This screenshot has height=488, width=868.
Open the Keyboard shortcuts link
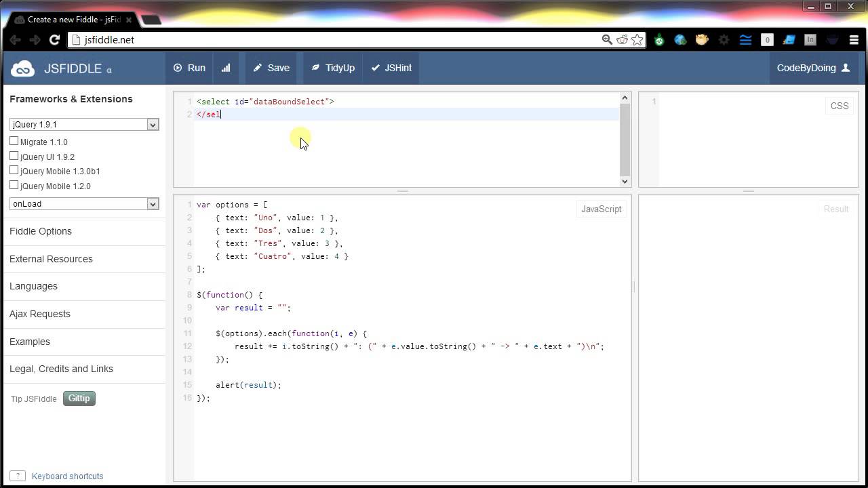click(x=67, y=476)
